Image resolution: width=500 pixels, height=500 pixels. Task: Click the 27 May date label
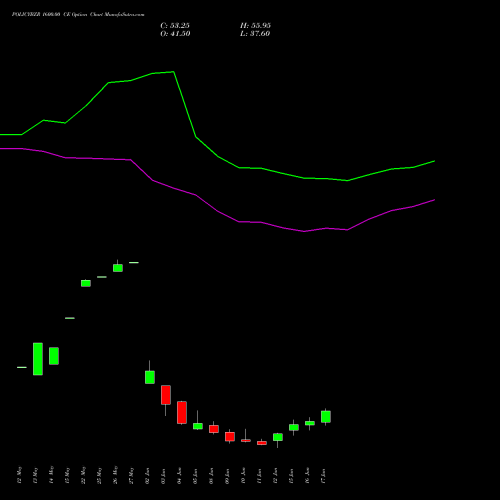tap(131, 475)
